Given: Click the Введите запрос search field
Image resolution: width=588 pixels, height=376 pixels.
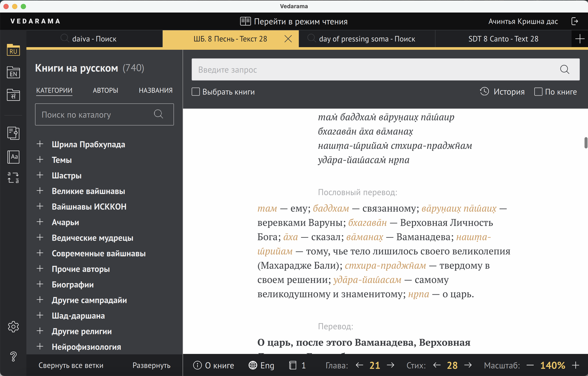Looking at the screenshot, I should tap(375, 69).
